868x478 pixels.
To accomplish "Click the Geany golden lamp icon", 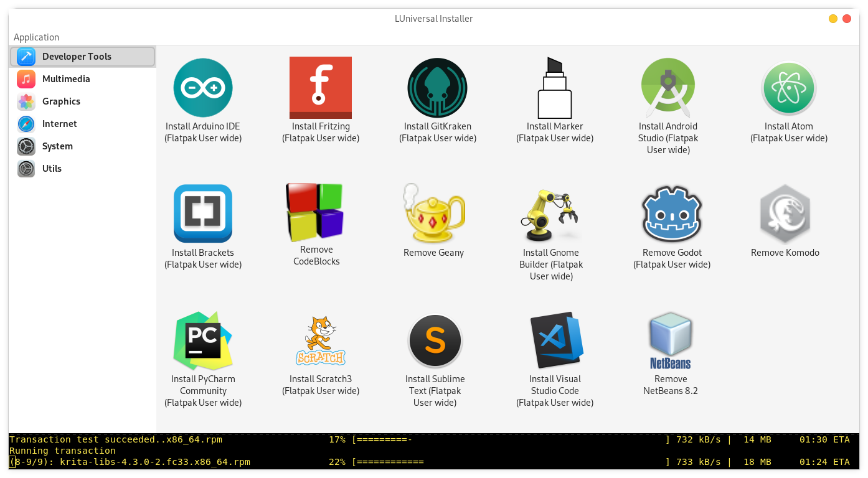I will tap(434, 213).
